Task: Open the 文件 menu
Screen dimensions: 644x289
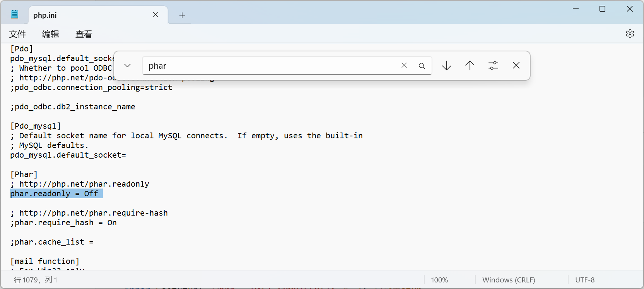Action: [x=17, y=34]
